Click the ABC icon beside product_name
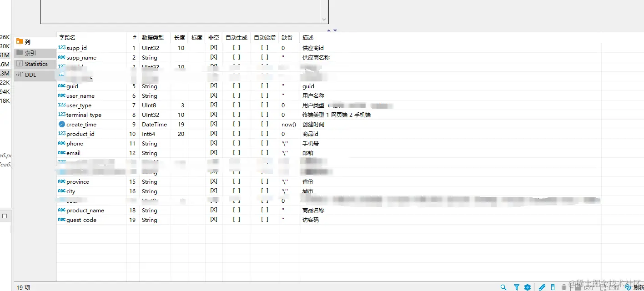This screenshot has width=644, height=291. pos(62,210)
